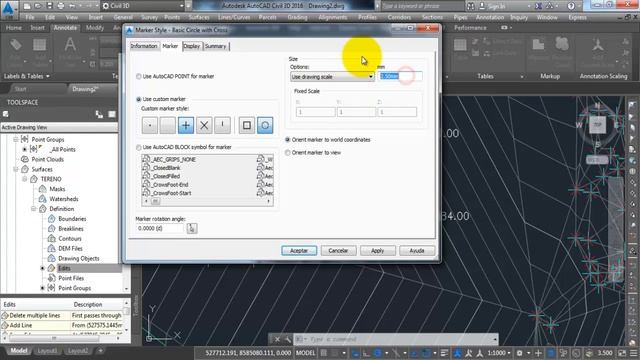Toggle the circle superimposed marker shape

[265, 125]
